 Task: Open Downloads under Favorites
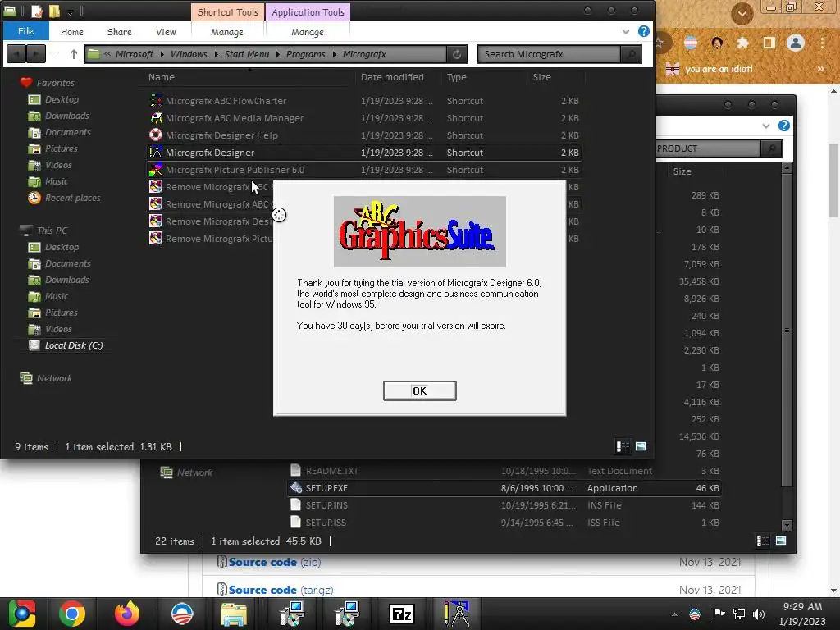[67, 116]
